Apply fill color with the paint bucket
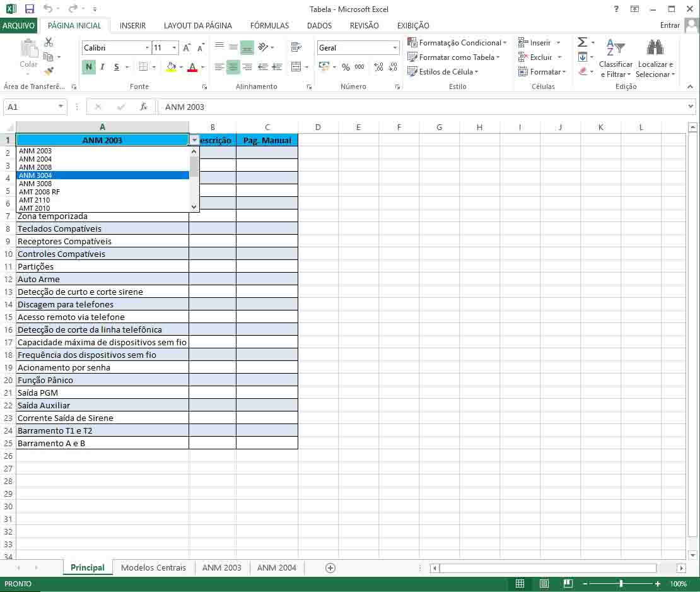Viewport: 700px width, 592px height. [x=171, y=67]
